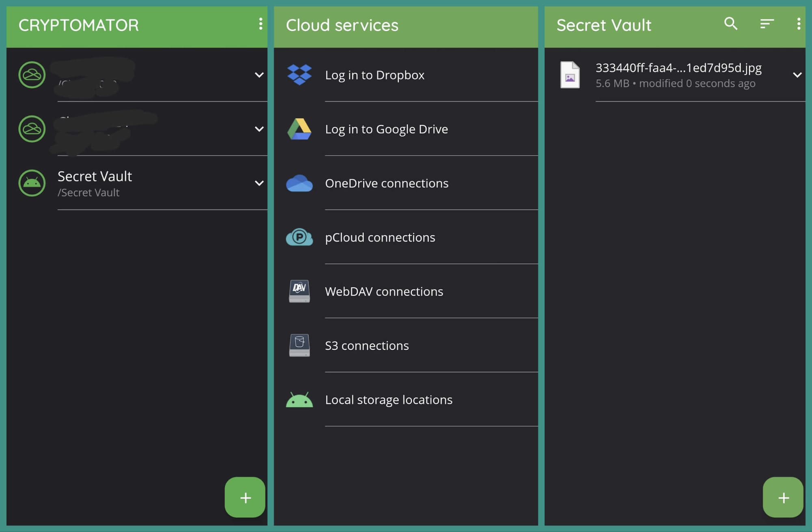Open the Secret Vault overflow menu
The height and width of the screenshot is (532, 812).
click(x=798, y=24)
